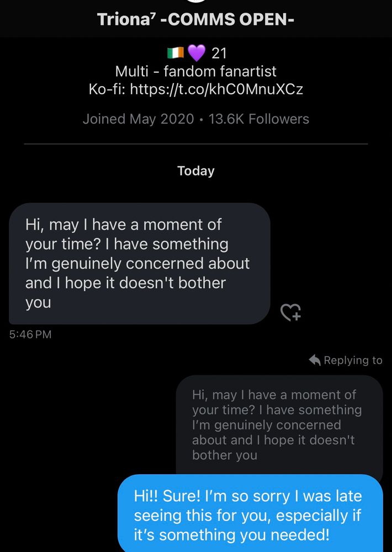Click the "Ko-fi:" label text
The image size is (392, 552).
[107, 89]
